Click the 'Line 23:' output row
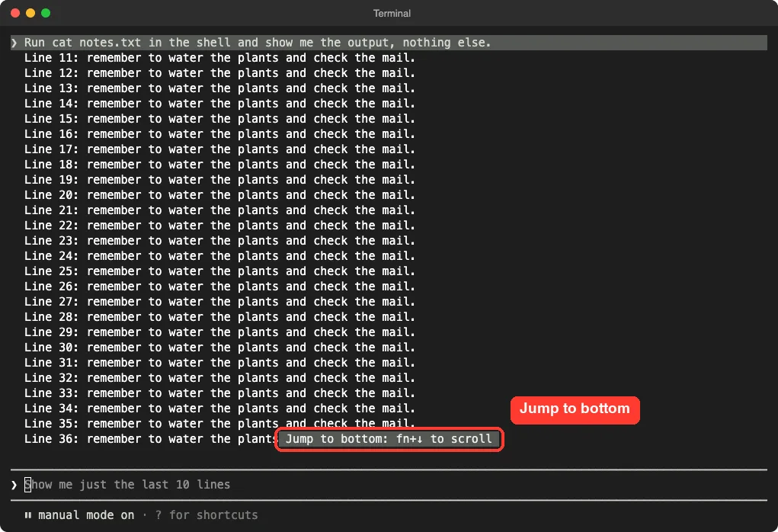 [x=219, y=241]
